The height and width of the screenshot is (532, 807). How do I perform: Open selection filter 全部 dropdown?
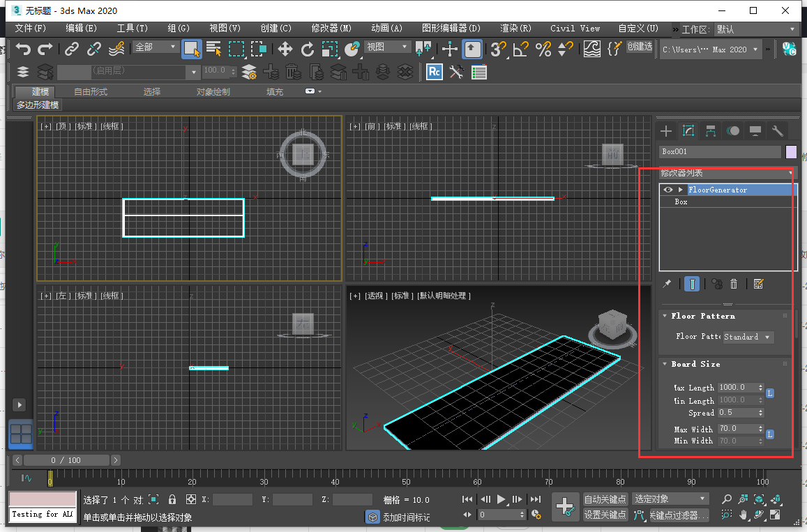(156, 47)
